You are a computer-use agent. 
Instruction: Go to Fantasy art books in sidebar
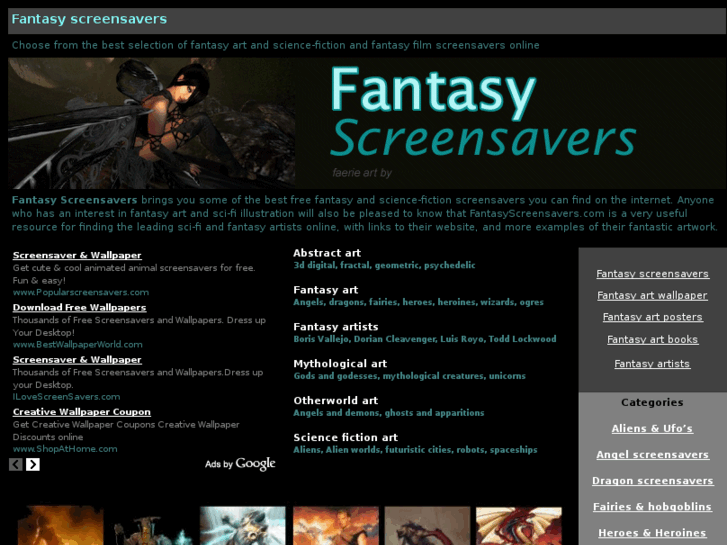coord(652,340)
